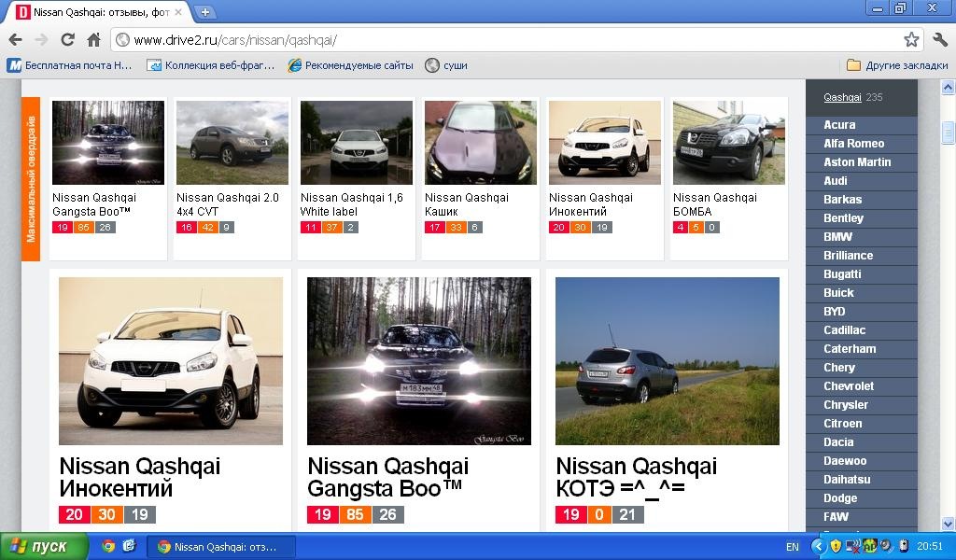Viewport: 956px width, 560px height.
Task: Open large Gangsta Boo forest photo
Action: pos(419,361)
